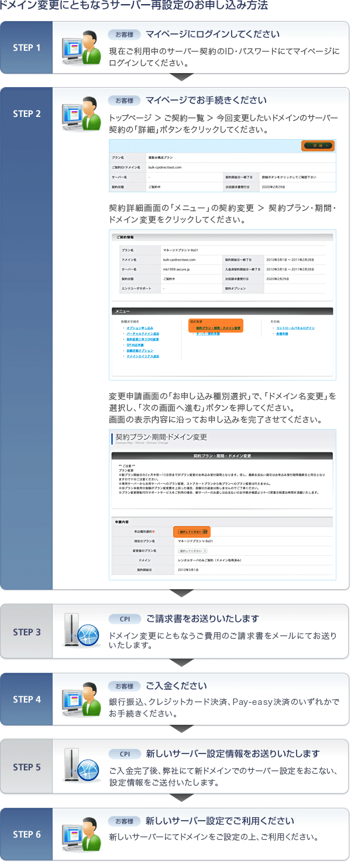Viewport: 351px width, 868px height.
Task: Open the コントロールパネルログイン link
Action: click(x=295, y=328)
